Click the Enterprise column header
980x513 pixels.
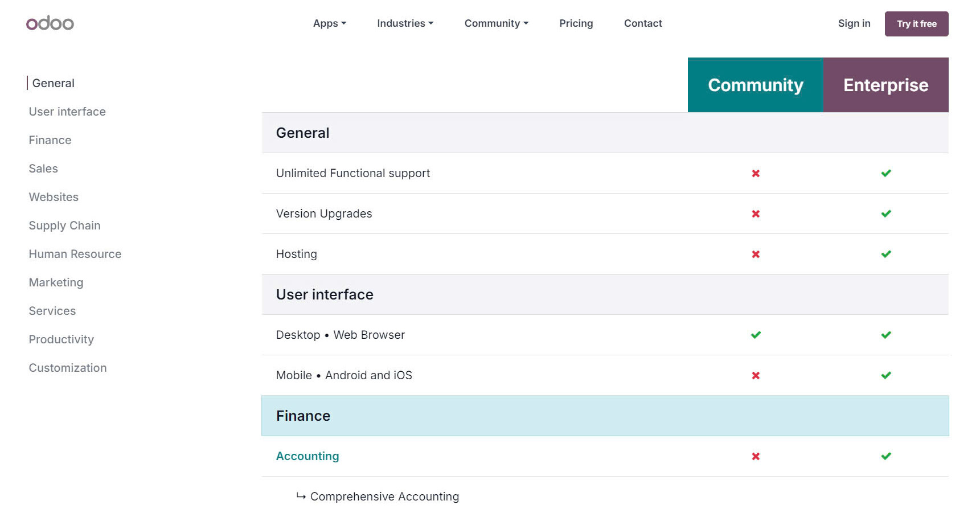tap(886, 85)
